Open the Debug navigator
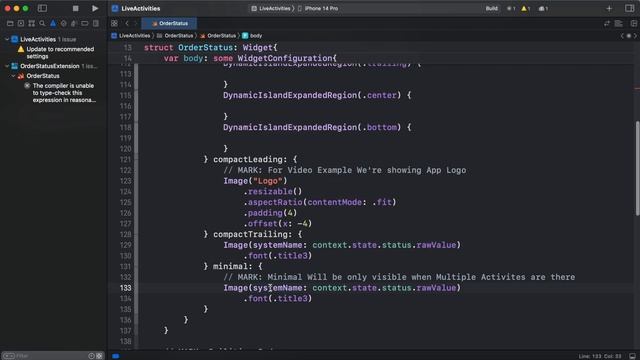 pyautogui.click(x=74, y=24)
